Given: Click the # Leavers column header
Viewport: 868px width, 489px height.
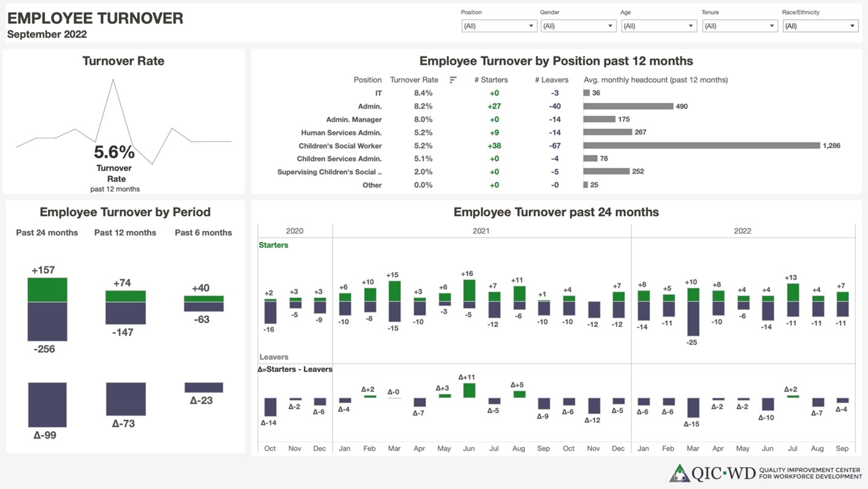Looking at the screenshot, I should pyautogui.click(x=552, y=79).
